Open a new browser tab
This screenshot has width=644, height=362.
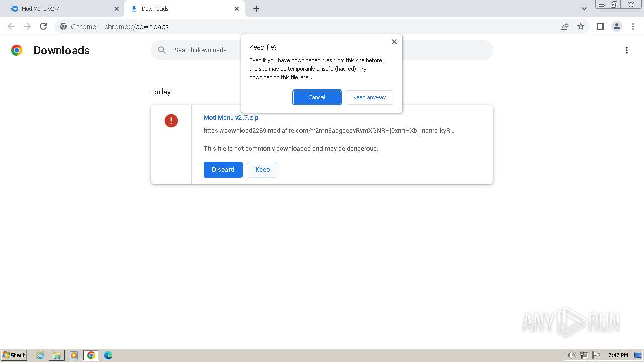click(256, 9)
